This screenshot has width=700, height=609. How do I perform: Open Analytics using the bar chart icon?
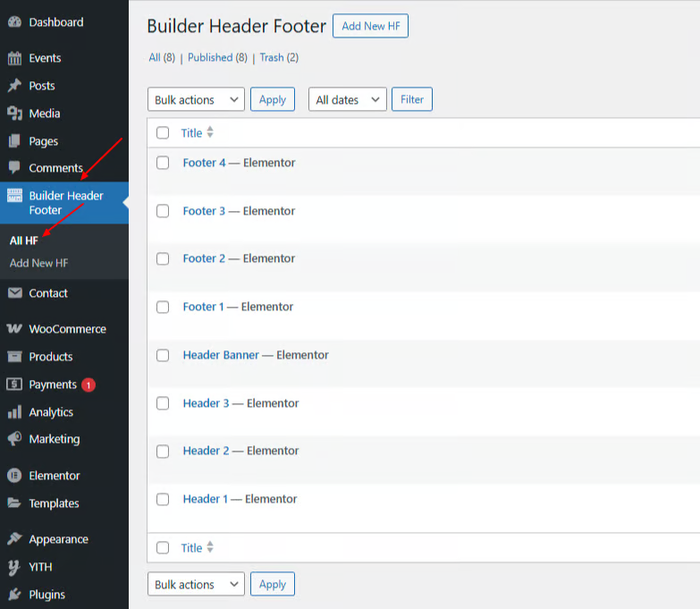(14, 412)
